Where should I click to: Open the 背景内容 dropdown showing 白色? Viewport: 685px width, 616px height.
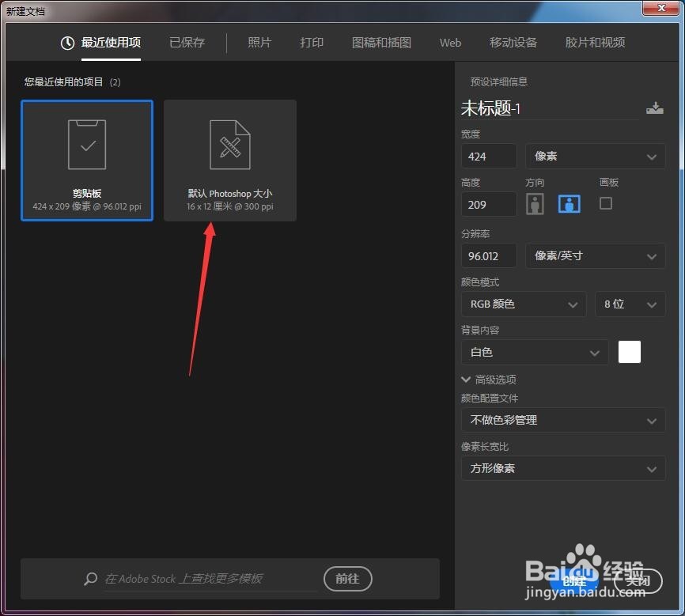(x=534, y=352)
